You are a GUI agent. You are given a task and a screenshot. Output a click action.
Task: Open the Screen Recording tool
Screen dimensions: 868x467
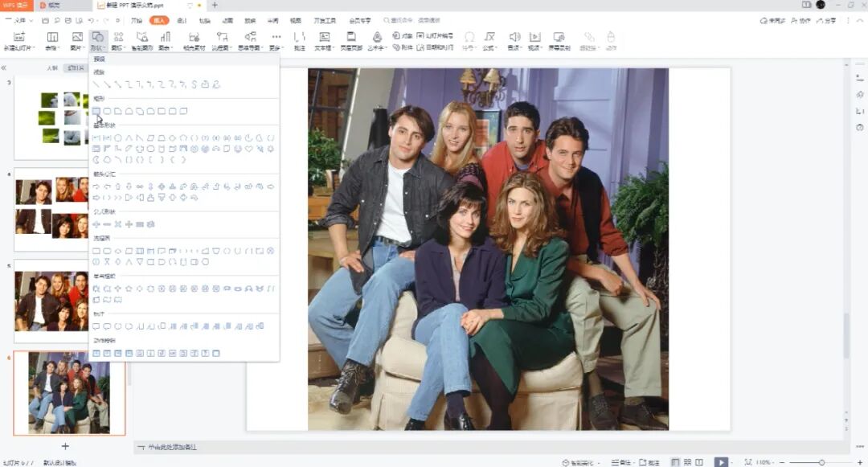pyautogui.click(x=559, y=41)
